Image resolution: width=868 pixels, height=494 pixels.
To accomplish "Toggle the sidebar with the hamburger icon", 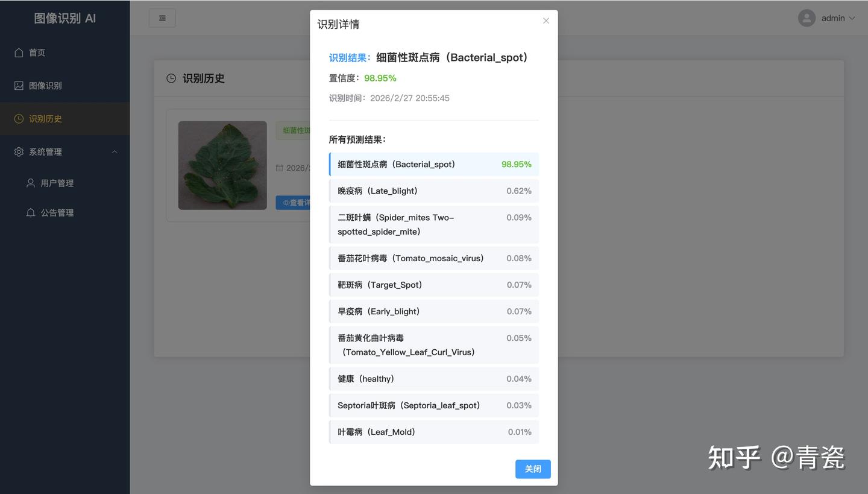I will 162,18.
